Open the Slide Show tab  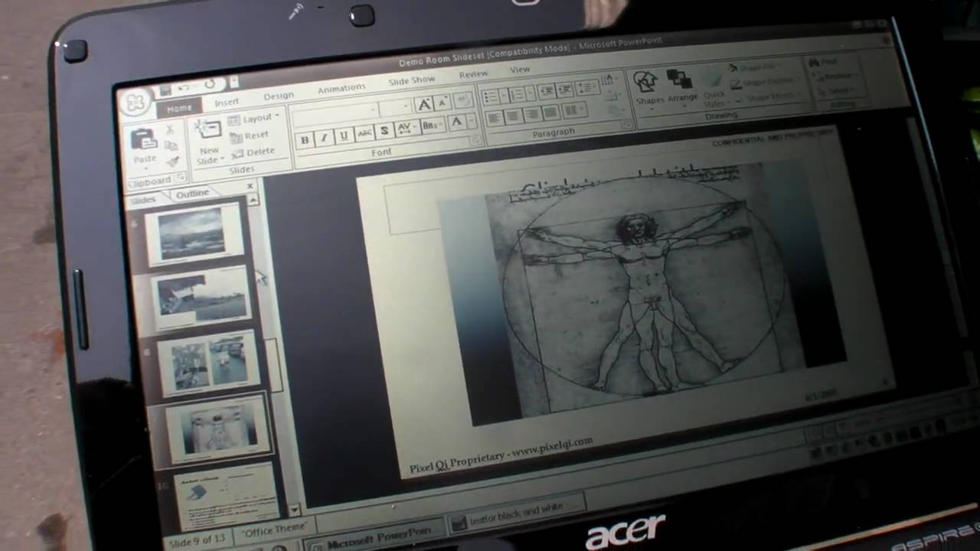[412, 80]
